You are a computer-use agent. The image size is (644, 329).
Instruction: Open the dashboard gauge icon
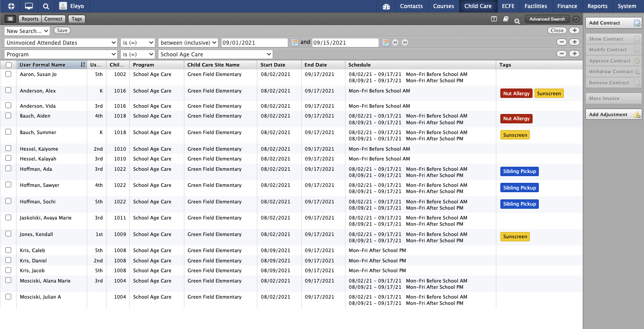click(386, 6)
